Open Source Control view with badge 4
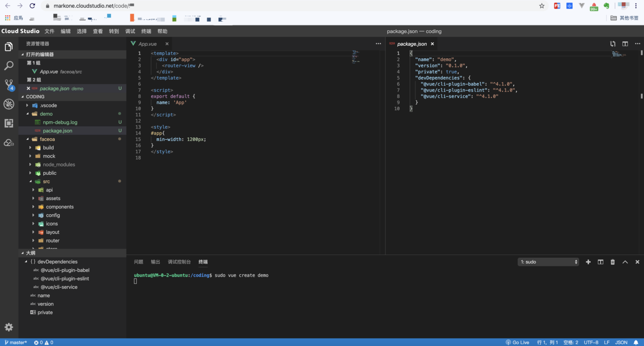Screen dimensions: 644x346 pyautogui.click(x=9, y=85)
